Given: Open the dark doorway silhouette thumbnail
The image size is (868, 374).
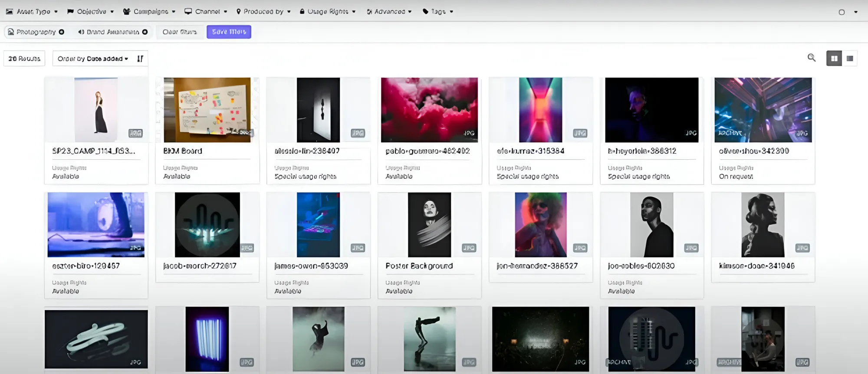Looking at the screenshot, I should coord(318,110).
